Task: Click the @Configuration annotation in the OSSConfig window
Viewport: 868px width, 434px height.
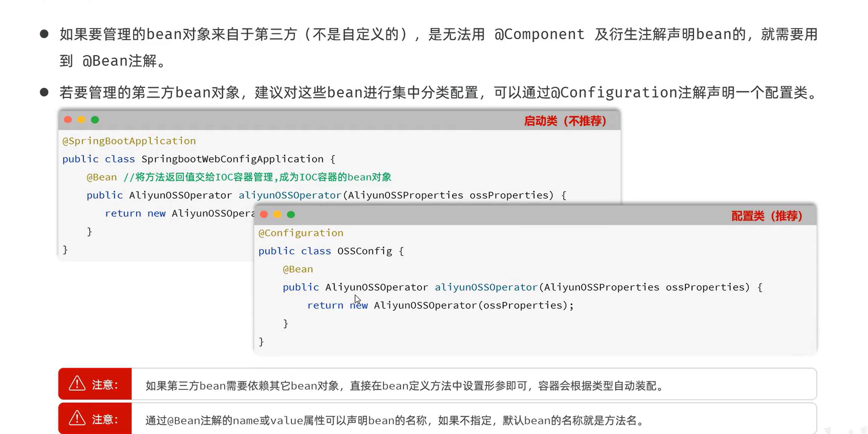Action: click(x=301, y=233)
